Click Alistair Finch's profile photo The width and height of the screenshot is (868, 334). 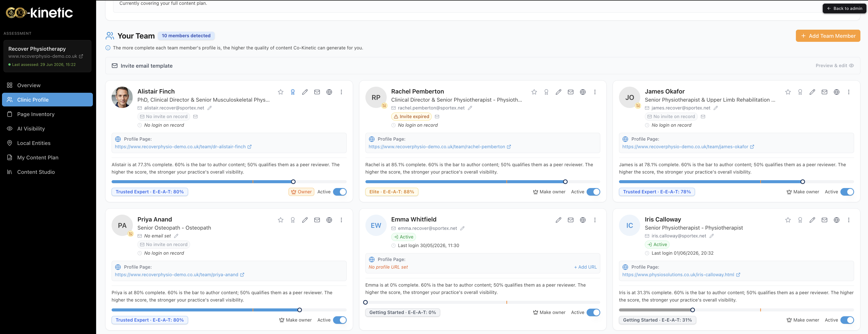122,98
